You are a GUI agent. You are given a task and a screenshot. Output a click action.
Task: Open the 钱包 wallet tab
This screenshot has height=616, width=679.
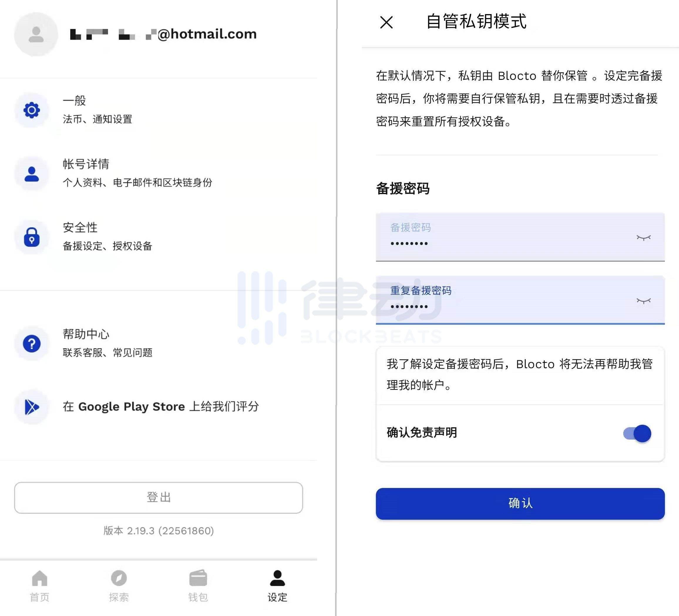198,585
